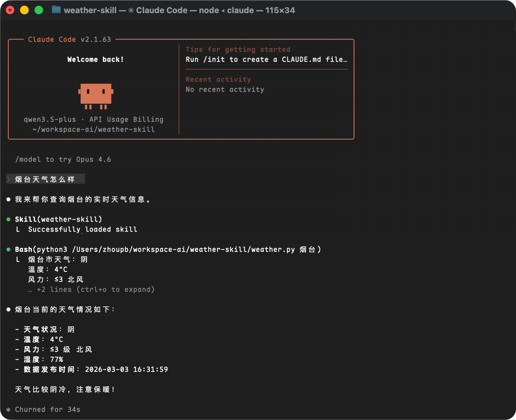Click the asterisk spinner in window title
This screenshot has height=420, width=516.
[131, 10]
